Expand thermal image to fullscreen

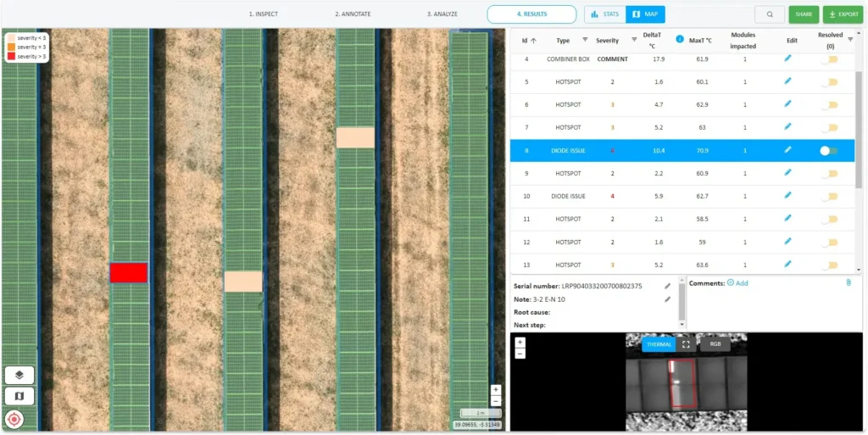tap(686, 344)
